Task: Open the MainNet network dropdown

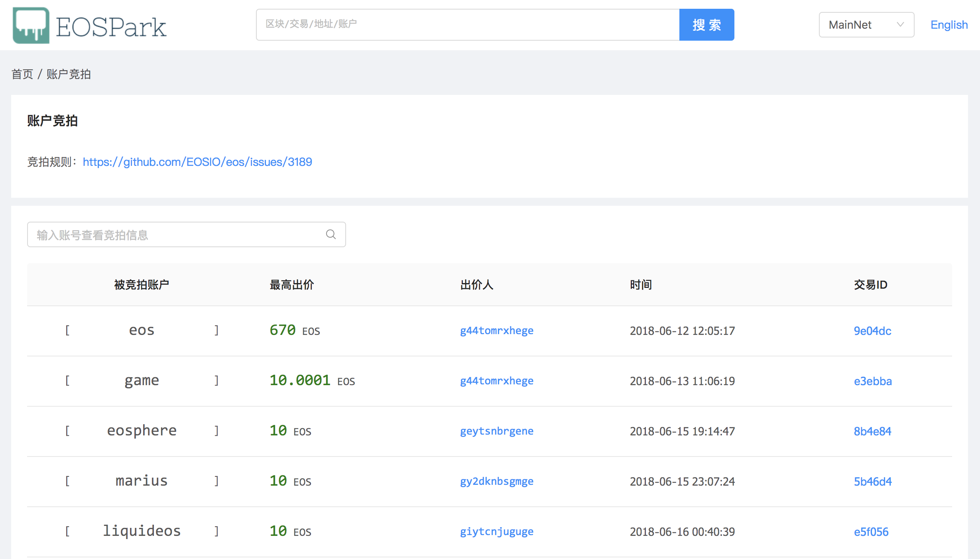Action: coord(866,25)
